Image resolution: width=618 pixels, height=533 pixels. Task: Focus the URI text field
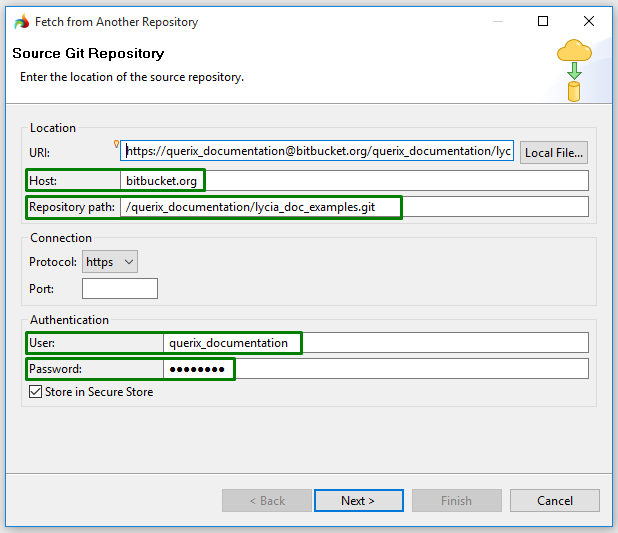click(317, 153)
